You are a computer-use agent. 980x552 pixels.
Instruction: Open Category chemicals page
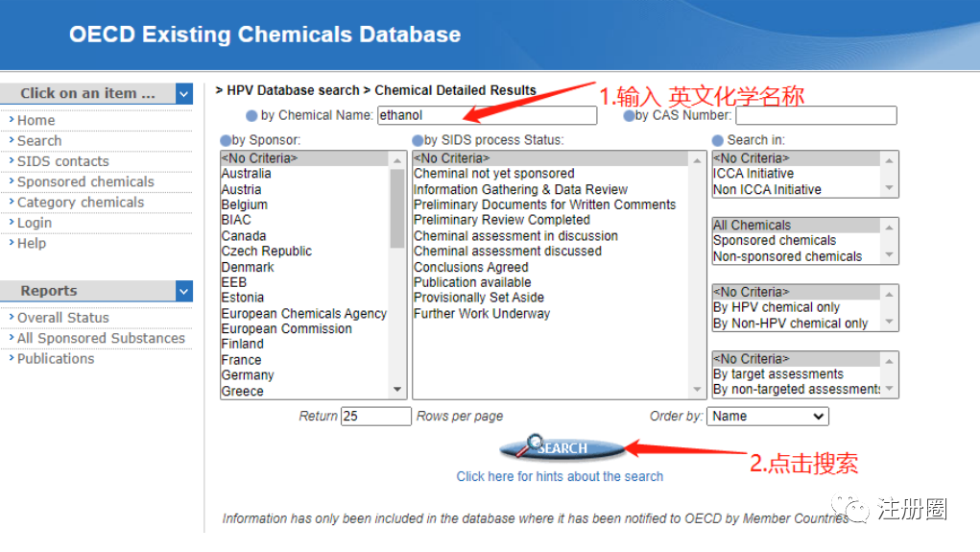[80, 203]
